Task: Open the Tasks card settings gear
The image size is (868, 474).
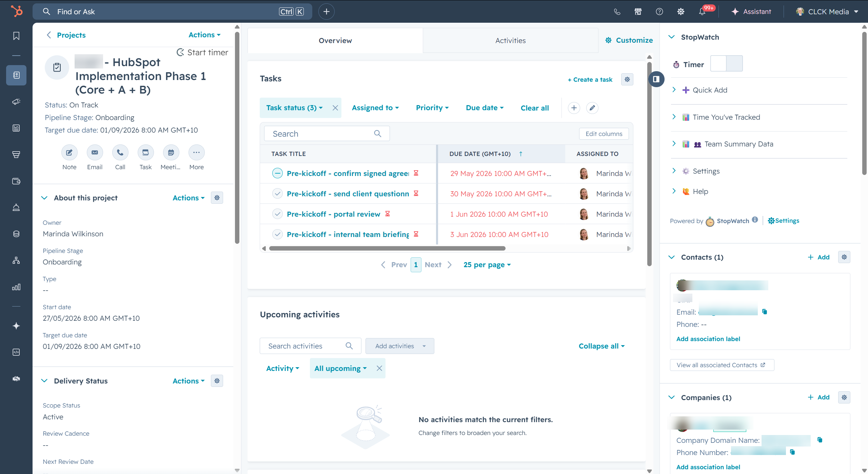Action: click(627, 79)
